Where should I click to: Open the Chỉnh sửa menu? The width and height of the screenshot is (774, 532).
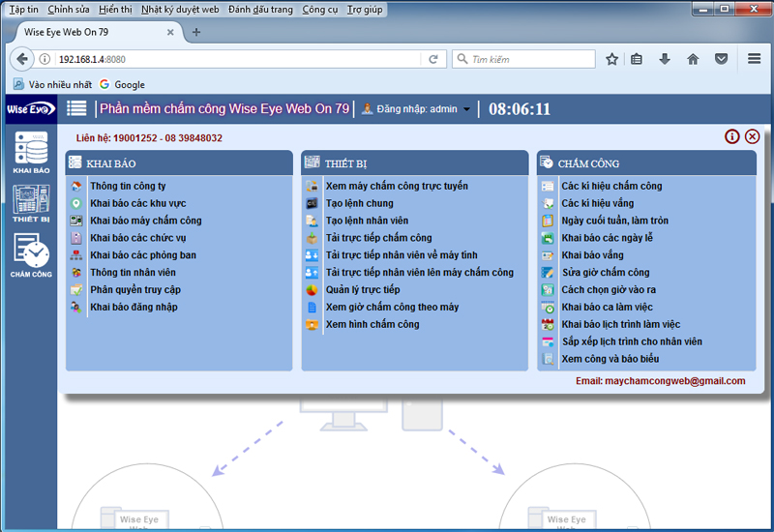(68, 10)
